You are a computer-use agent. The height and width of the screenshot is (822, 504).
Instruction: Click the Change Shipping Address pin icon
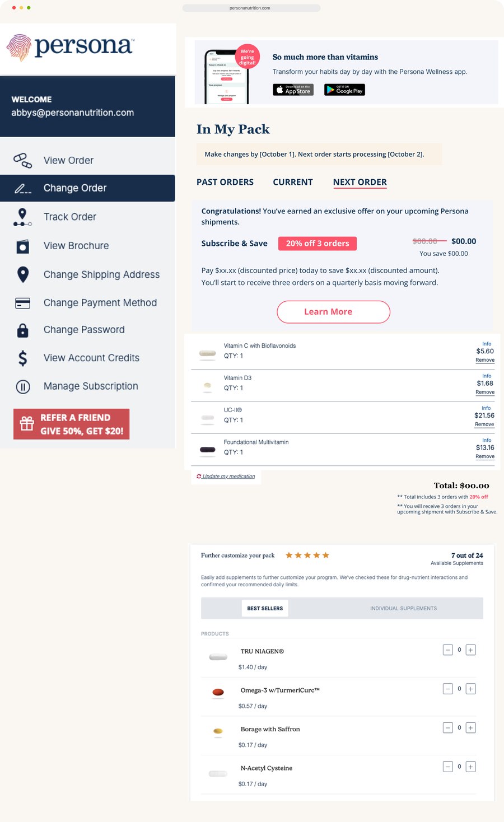tap(23, 274)
